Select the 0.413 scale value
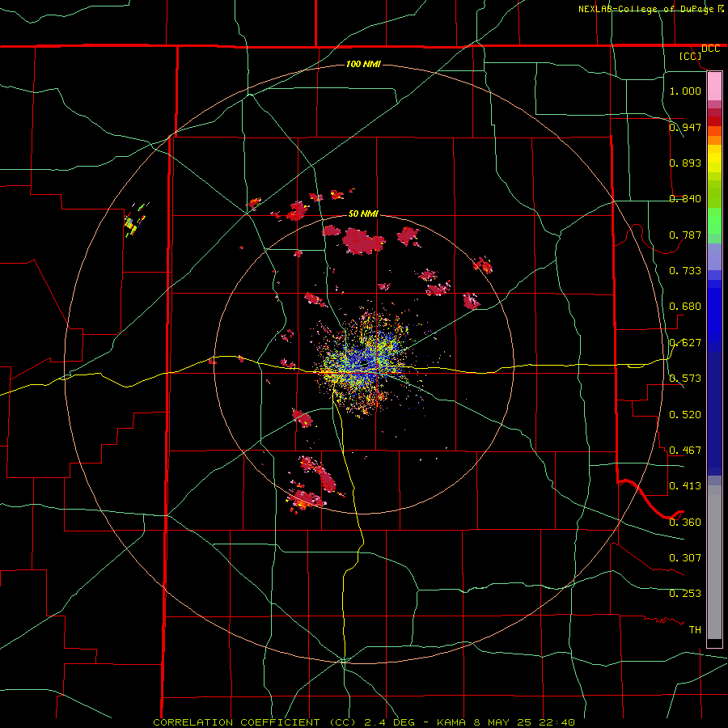 point(685,485)
